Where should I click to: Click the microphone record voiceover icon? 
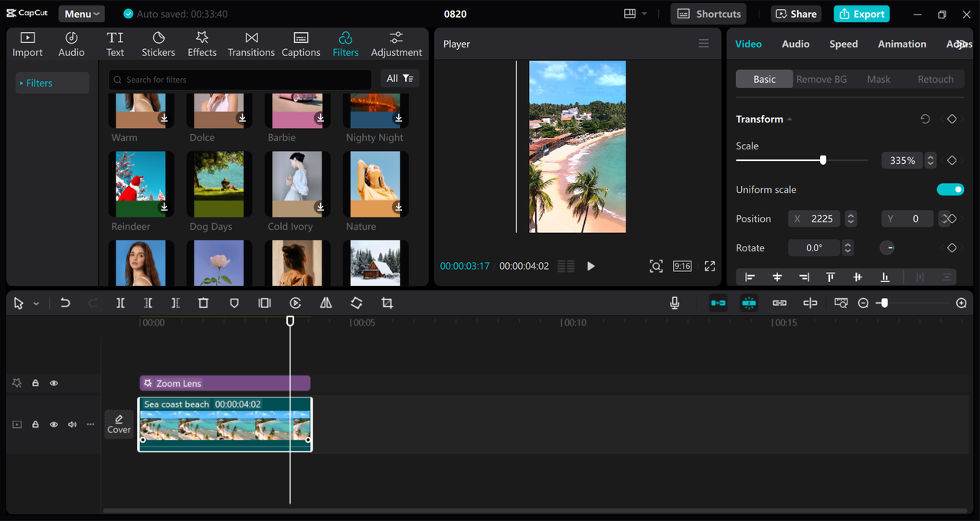pyautogui.click(x=675, y=303)
